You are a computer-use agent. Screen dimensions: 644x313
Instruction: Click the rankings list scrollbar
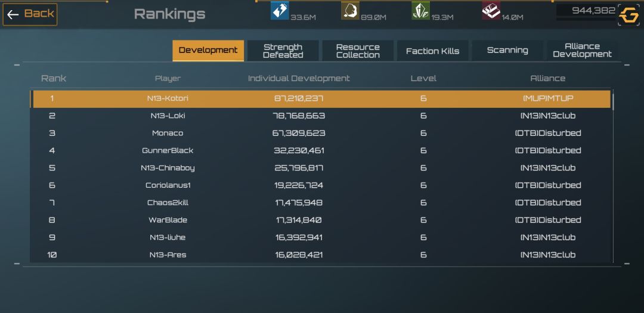coord(613,176)
